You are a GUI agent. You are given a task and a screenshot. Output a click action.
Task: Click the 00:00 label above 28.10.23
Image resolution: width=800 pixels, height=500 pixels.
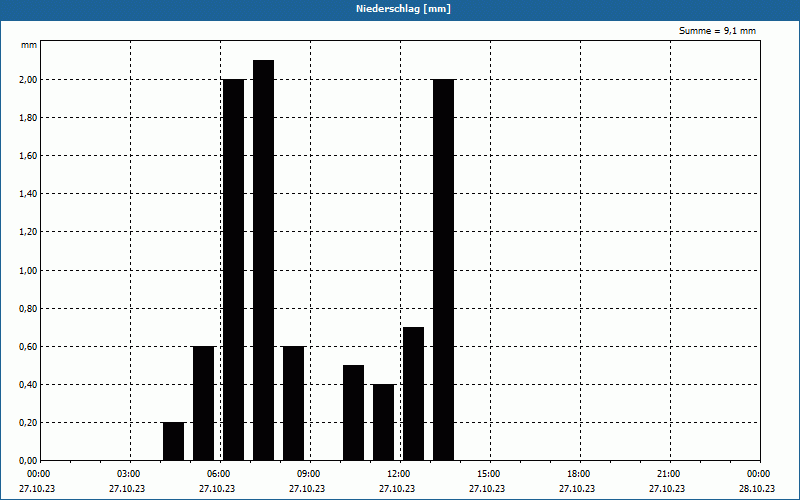[x=758, y=474]
